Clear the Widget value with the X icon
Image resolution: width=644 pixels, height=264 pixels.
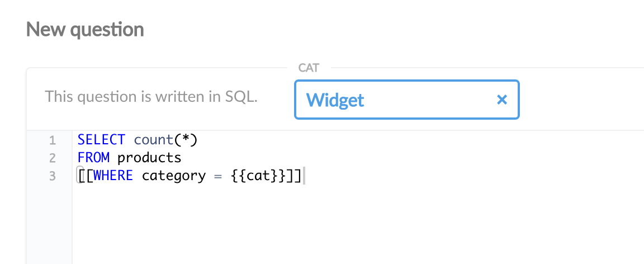[501, 100]
